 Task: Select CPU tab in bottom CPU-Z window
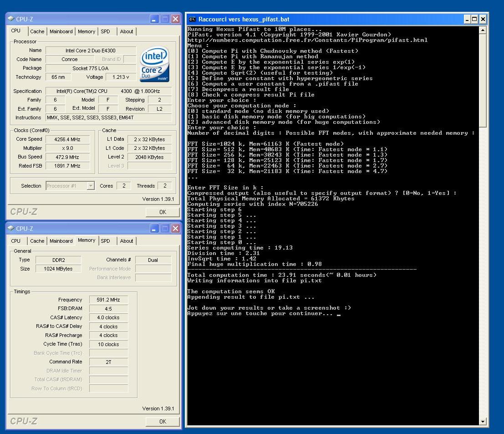(16, 241)
